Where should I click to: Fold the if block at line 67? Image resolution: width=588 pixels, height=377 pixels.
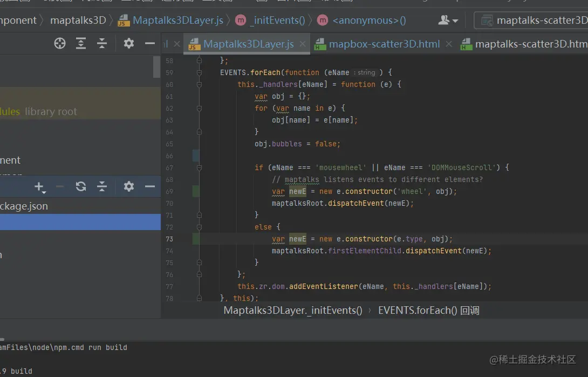click(x=199, y=167)
